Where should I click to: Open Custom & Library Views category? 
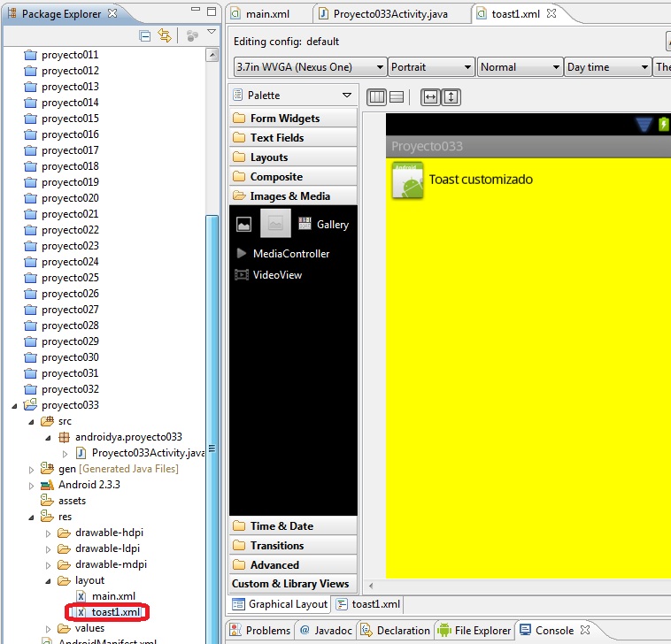click(293, 584)
